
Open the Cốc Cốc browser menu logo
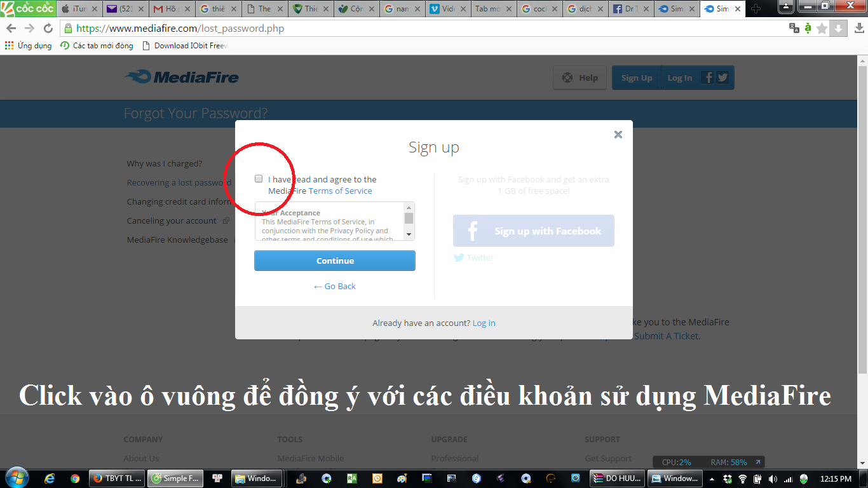pos(28,8)
